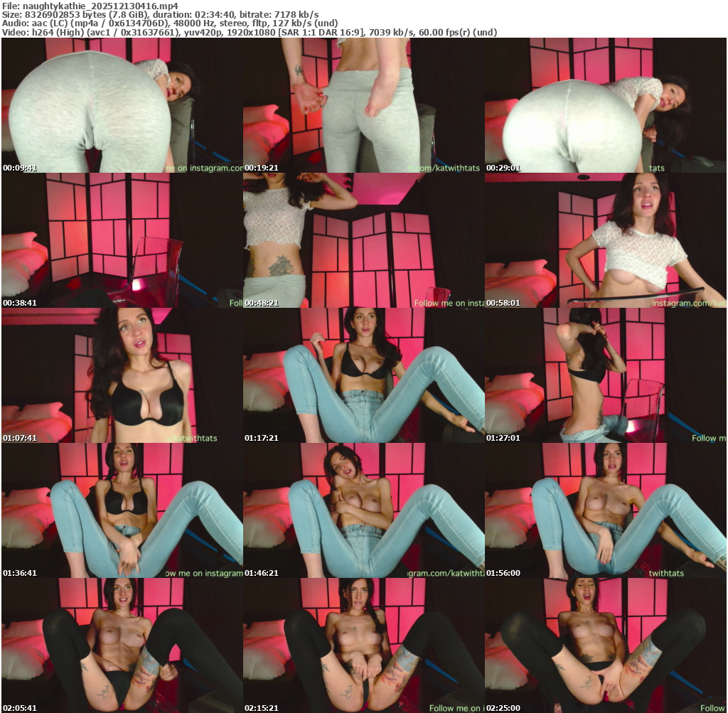Select the Audio codec info line
Image resolution: width=728 pixels, height=713 pixels.
click(x=170, y=23)
